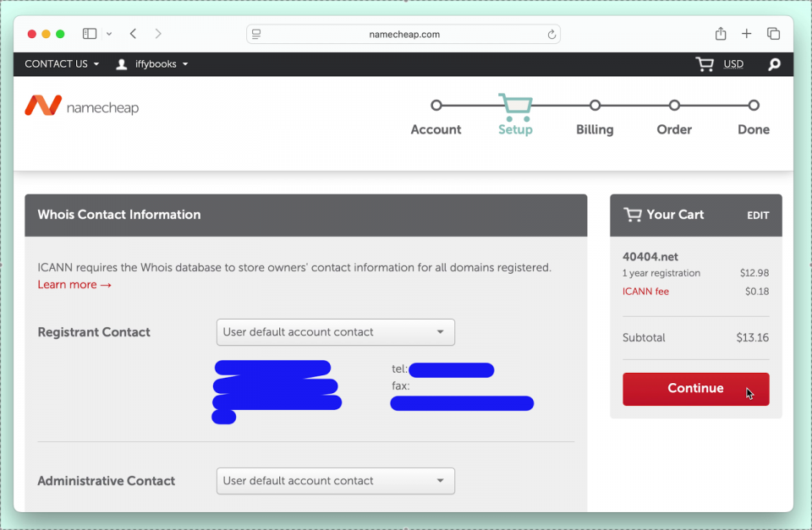
Task: Show Safari tab overview icon
Action: (x=773, y=34)
